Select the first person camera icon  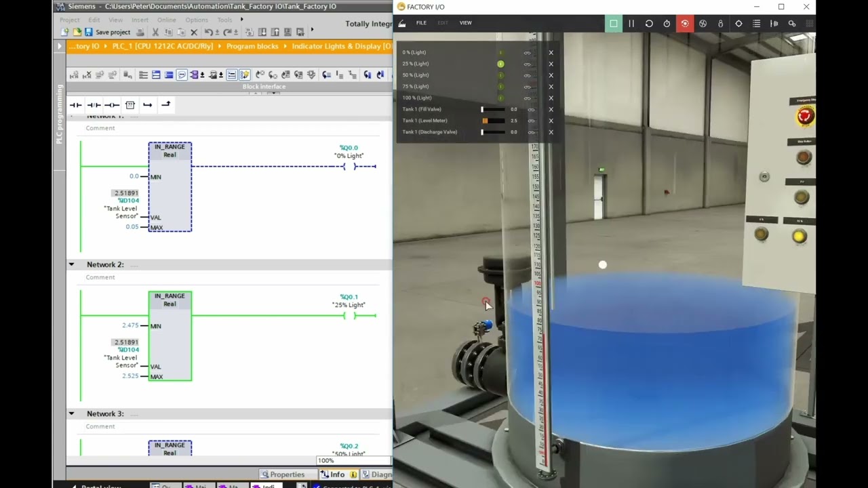pos(720,24)
